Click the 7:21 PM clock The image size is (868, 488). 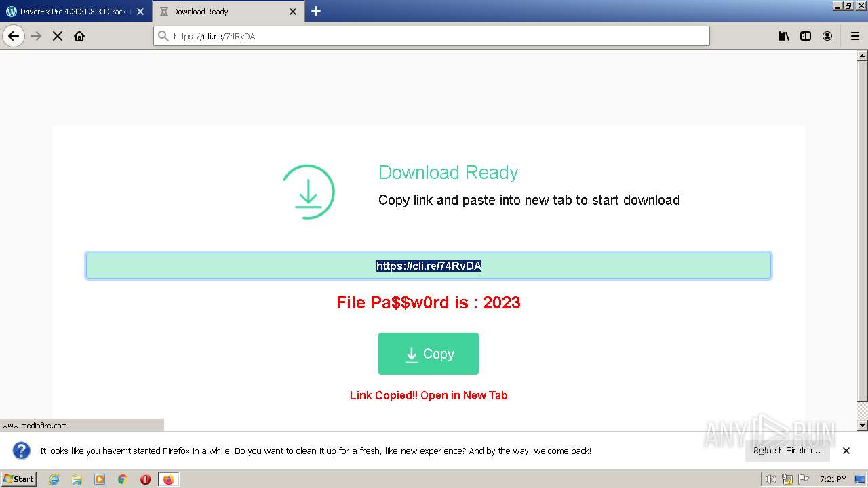click(x=833, y=479)
